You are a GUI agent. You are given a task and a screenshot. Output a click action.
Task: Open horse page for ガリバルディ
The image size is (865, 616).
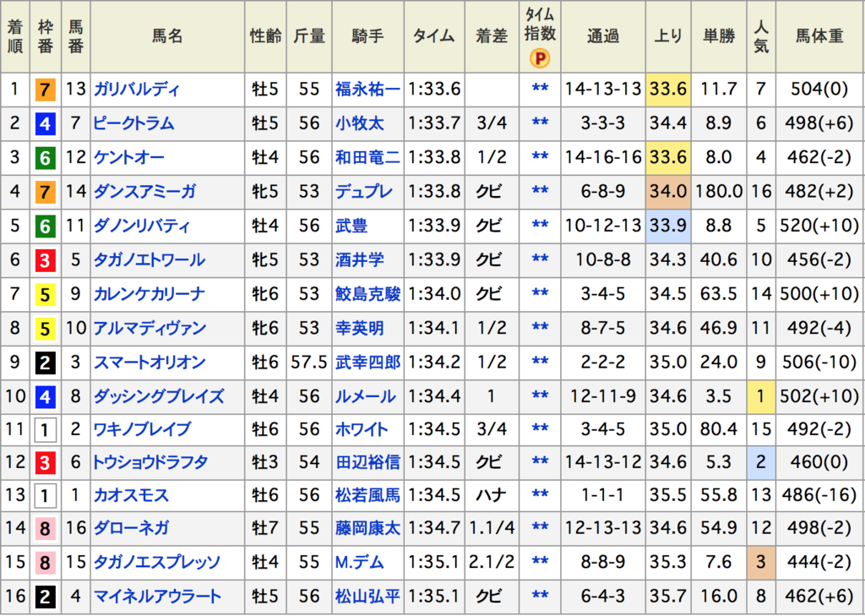coord(137,89)
